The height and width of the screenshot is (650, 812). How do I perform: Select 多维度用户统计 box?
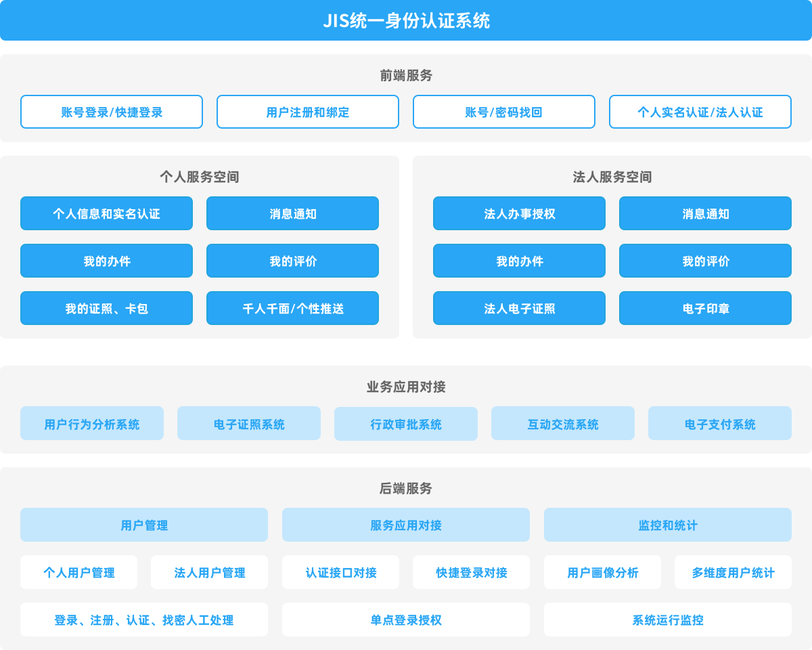tap(733, 572)
